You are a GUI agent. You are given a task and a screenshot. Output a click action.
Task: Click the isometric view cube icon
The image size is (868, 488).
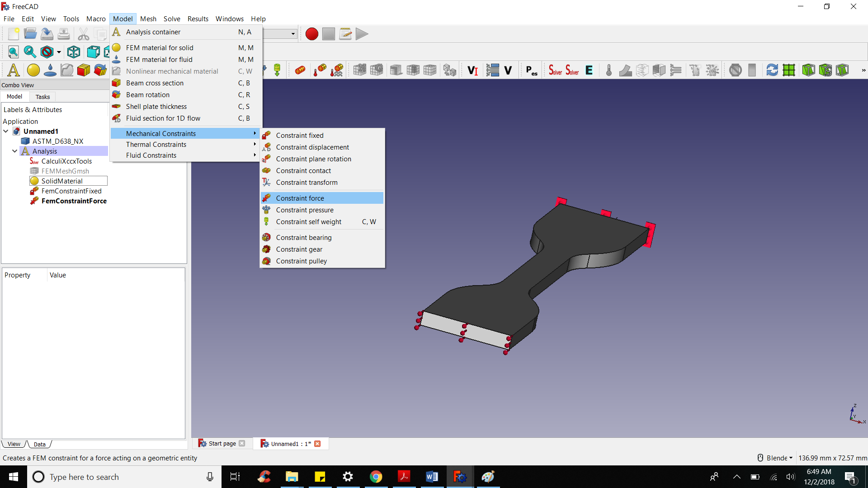(74, 52)
